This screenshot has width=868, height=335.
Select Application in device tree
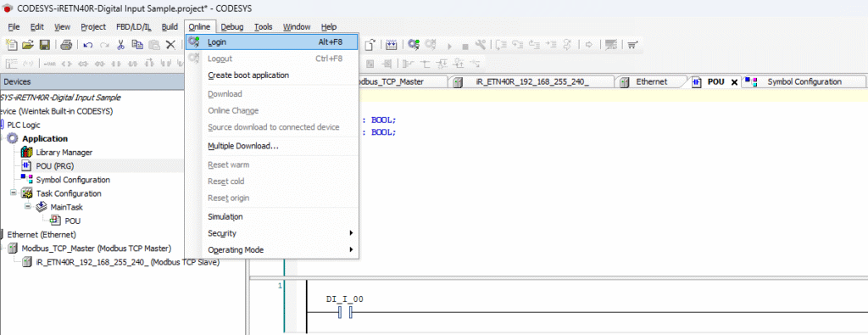pyautogui.click(x=45, y=138)
